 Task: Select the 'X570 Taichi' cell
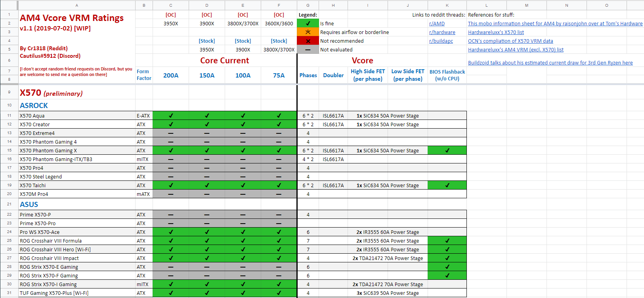[x=77, y=185]
